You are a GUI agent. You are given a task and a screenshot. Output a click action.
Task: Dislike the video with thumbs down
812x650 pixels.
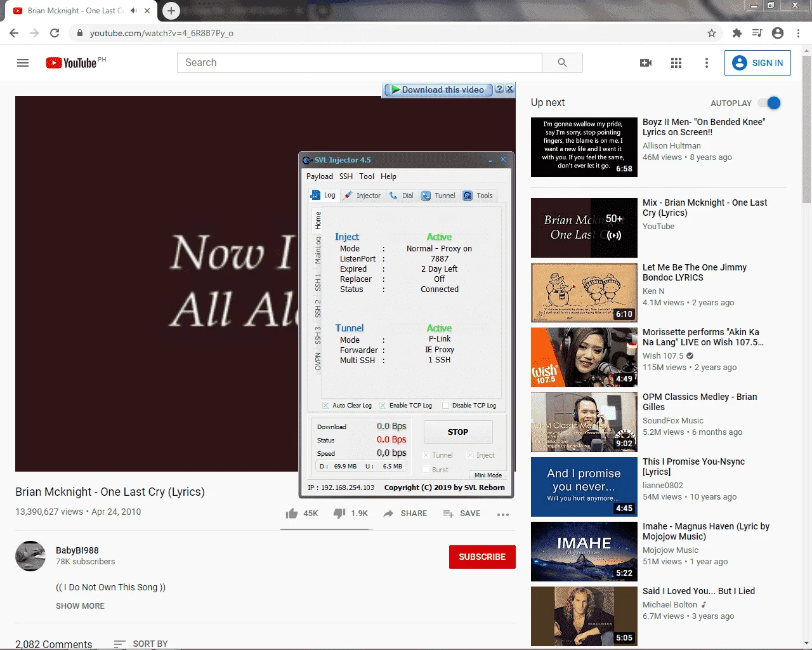[340, 514]
